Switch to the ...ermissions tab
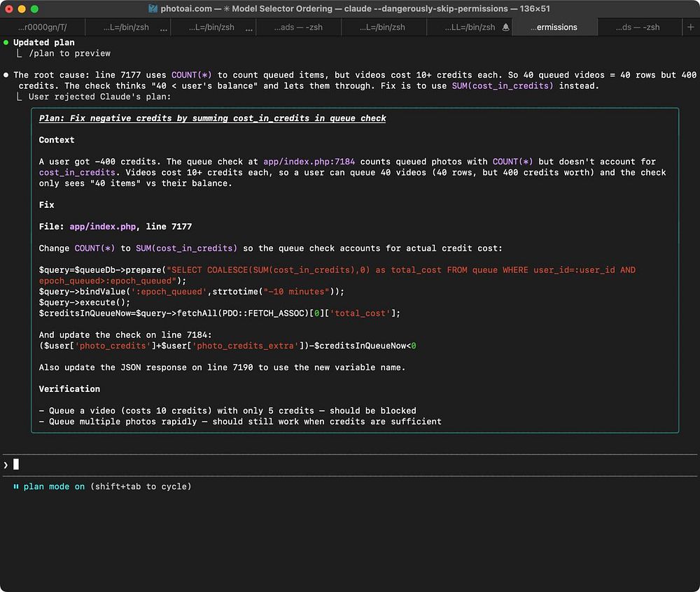 click(554, 27)
